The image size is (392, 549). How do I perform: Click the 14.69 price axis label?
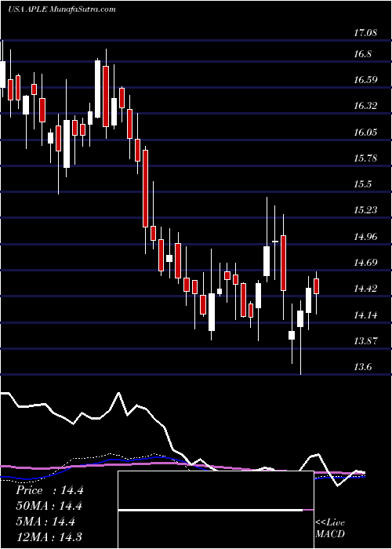pos(365,262)
